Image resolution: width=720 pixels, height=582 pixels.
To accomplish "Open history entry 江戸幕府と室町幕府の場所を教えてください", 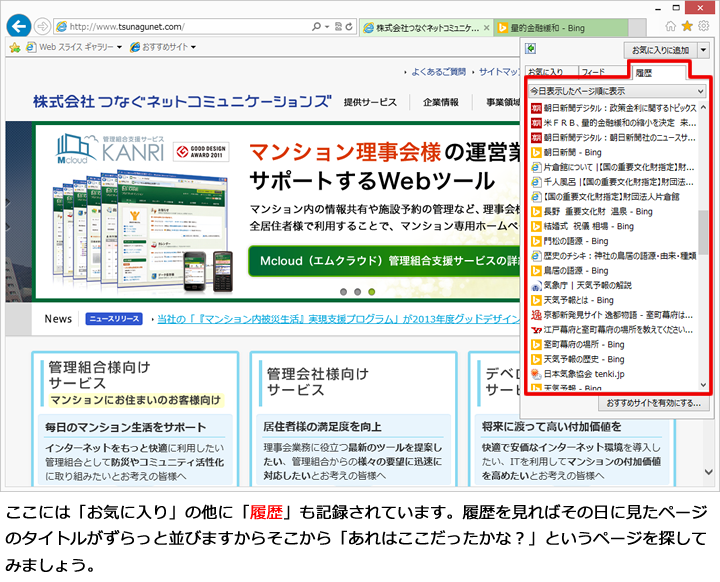I will 612,330.
